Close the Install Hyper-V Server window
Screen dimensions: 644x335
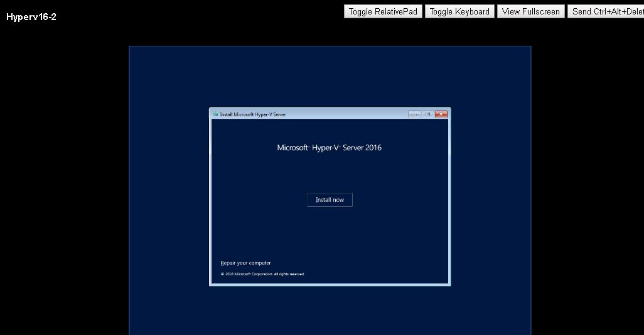click(441, 114)
